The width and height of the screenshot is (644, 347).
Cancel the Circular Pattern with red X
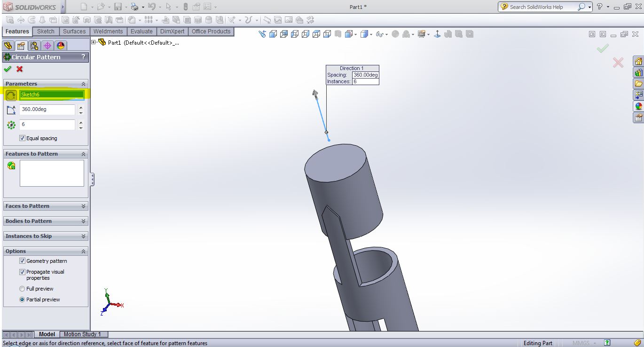(x=20, y=69)
